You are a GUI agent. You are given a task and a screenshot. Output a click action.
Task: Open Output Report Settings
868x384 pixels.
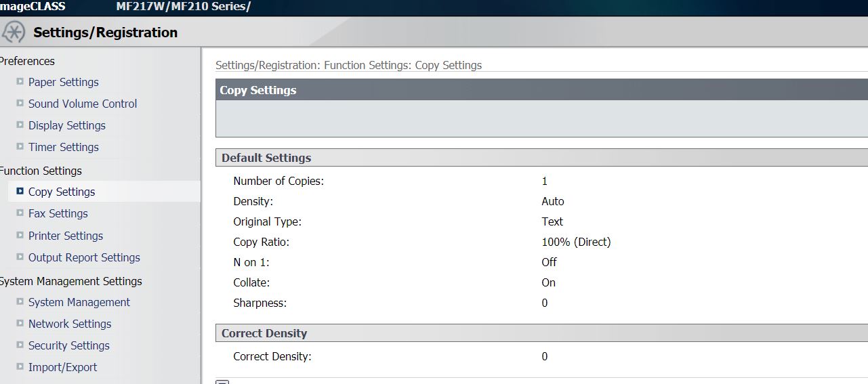[x=84, y=257]
